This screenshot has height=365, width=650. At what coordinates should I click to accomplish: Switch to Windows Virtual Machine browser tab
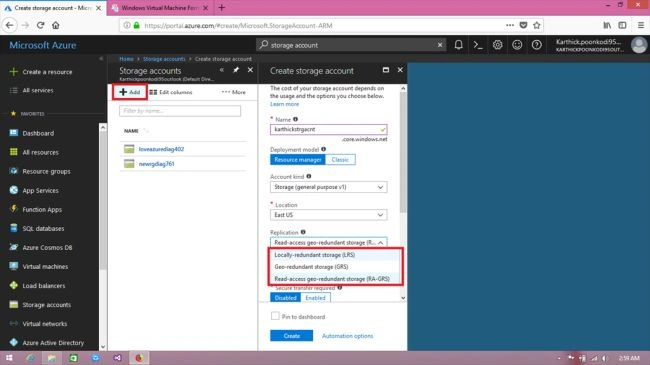click(x=160, y=8)
